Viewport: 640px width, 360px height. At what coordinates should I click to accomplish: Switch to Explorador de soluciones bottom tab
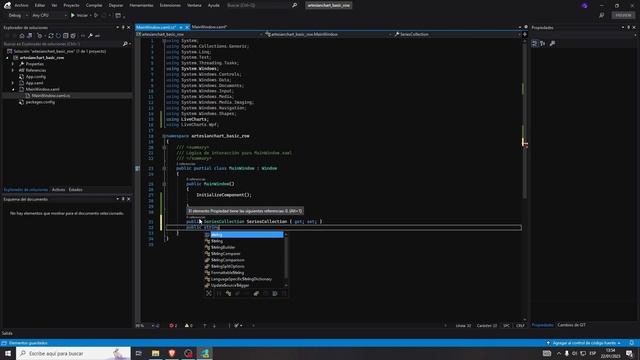pyautogui.click(x=26, y=190)
